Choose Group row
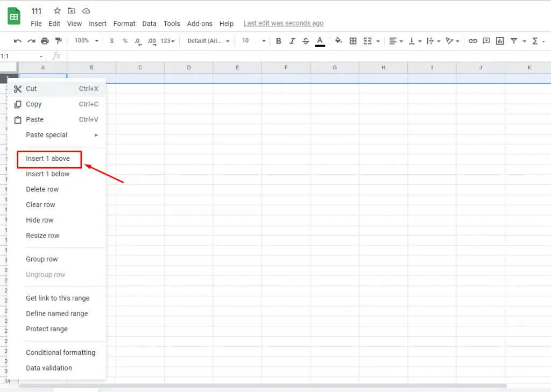Viewport: 551px width, 392px height. (56, 260)
